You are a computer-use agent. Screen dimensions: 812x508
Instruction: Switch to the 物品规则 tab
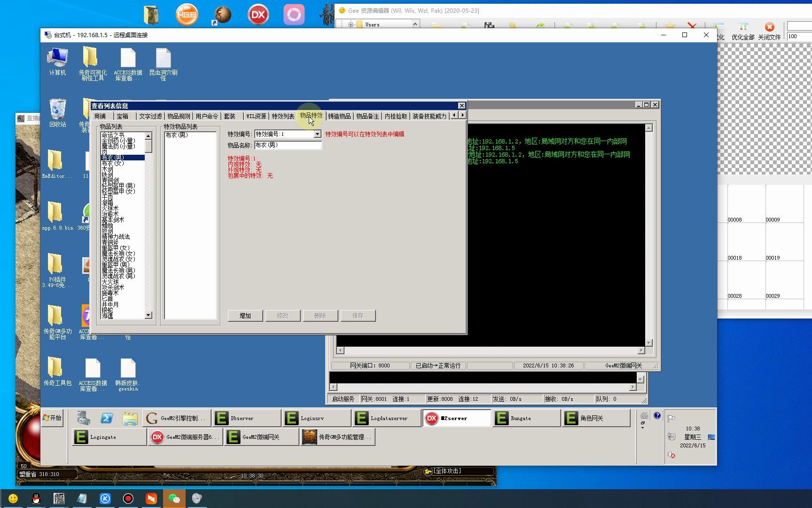pos(179,116)
